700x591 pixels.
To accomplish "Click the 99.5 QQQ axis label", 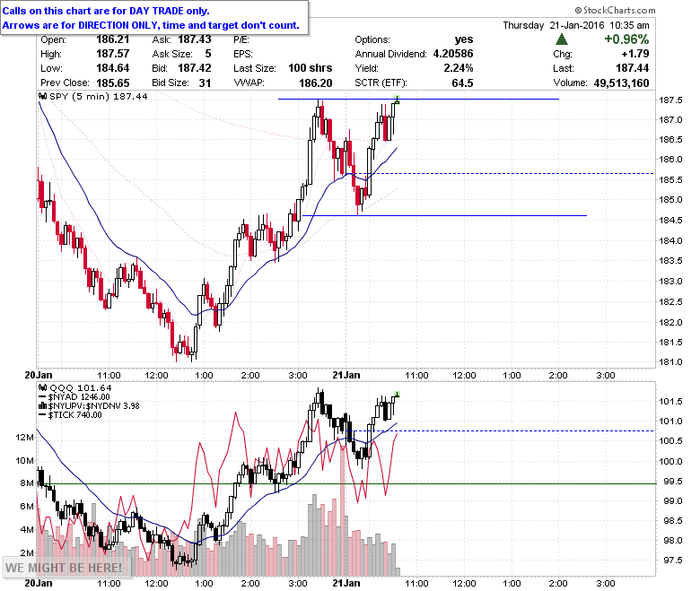I will 670,481.
